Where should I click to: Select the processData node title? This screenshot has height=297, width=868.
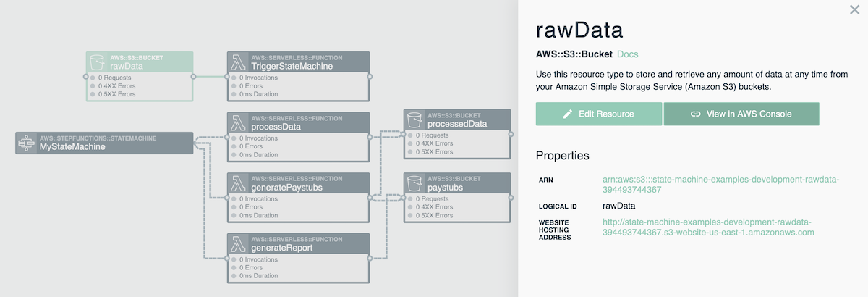pyautogui.click(x=276, y=127)
